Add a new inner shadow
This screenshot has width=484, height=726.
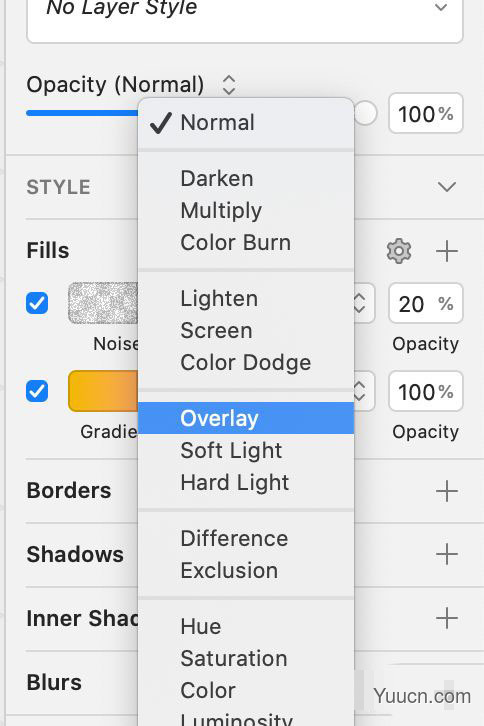coord(447,618)
